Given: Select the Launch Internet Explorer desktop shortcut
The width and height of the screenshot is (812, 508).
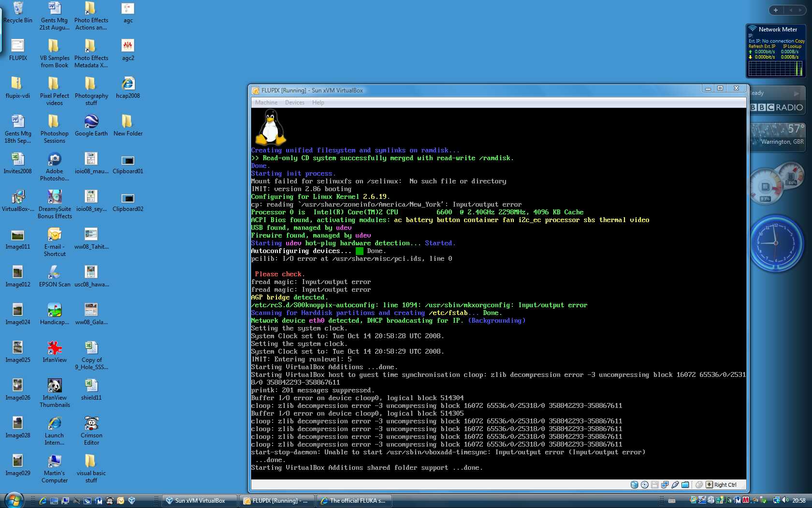Looking at the screenshot, I should coord(55,431).
